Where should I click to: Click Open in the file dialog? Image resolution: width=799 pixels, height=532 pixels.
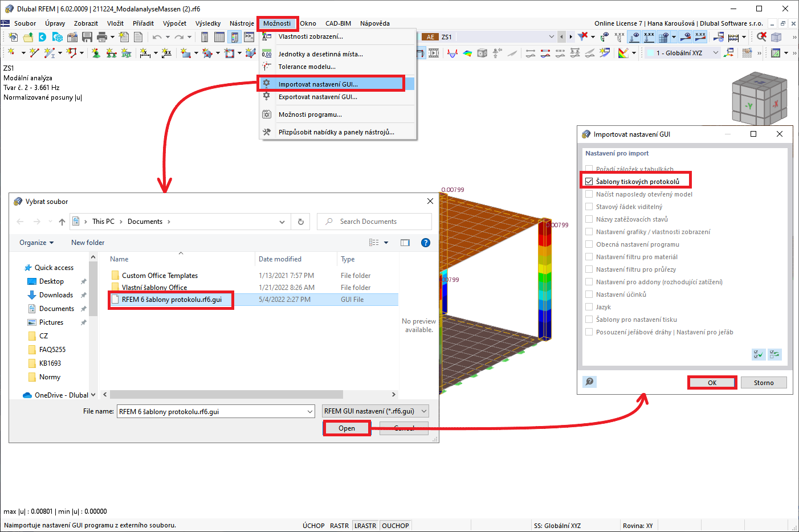[346, 428]
